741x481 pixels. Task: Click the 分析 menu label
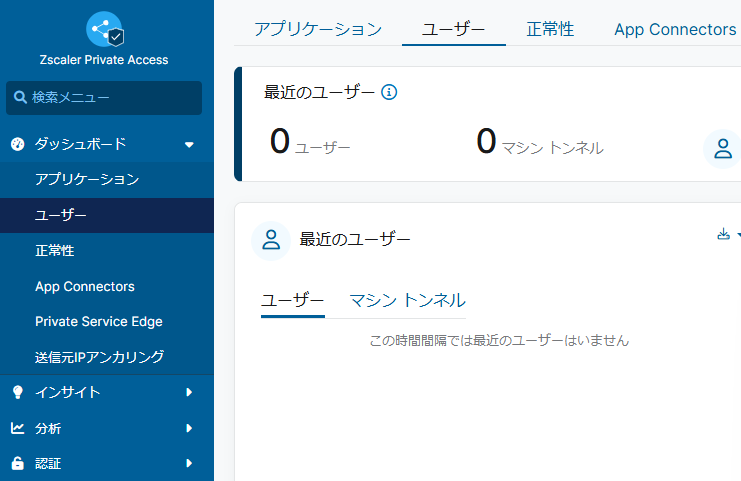coord(48,429)
